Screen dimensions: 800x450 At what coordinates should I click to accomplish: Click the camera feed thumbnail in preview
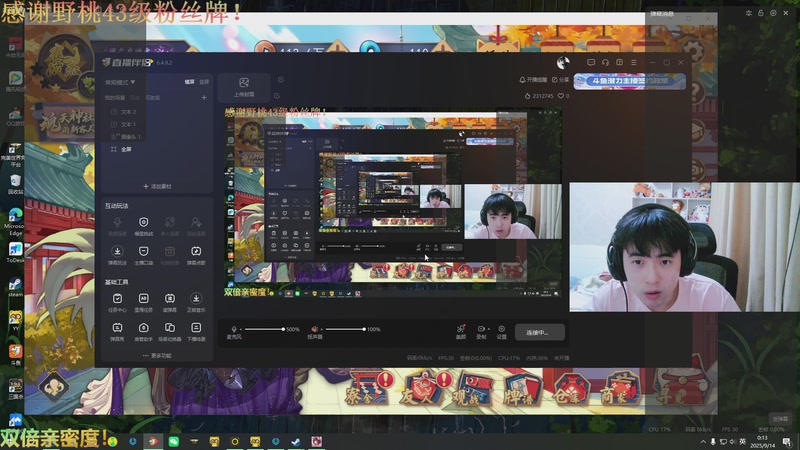(513, 212)
